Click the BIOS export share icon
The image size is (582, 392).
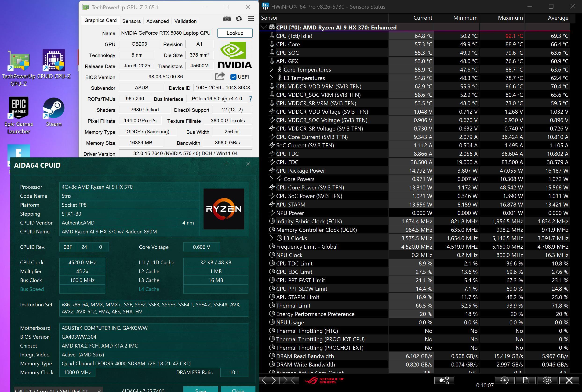click(220, 76)
